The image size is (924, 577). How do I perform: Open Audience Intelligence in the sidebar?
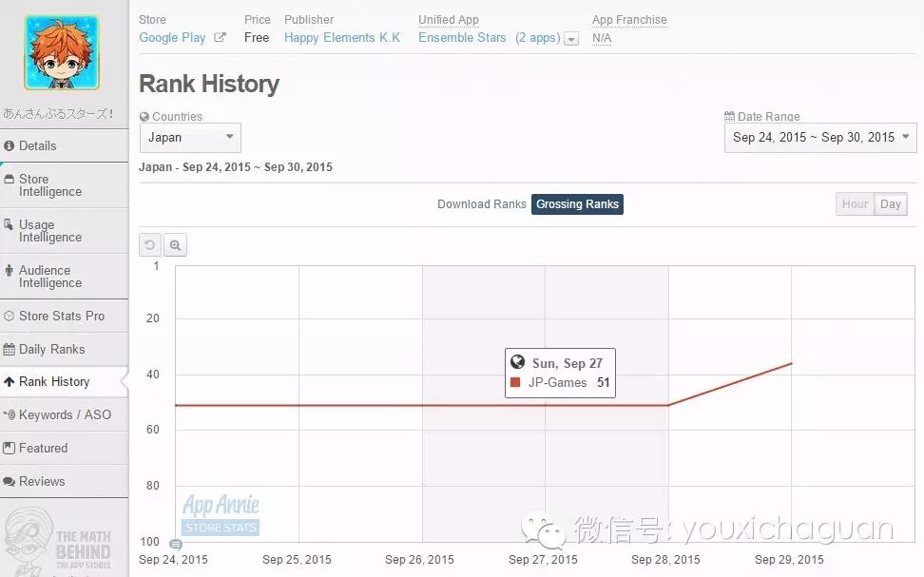[65, 277]
